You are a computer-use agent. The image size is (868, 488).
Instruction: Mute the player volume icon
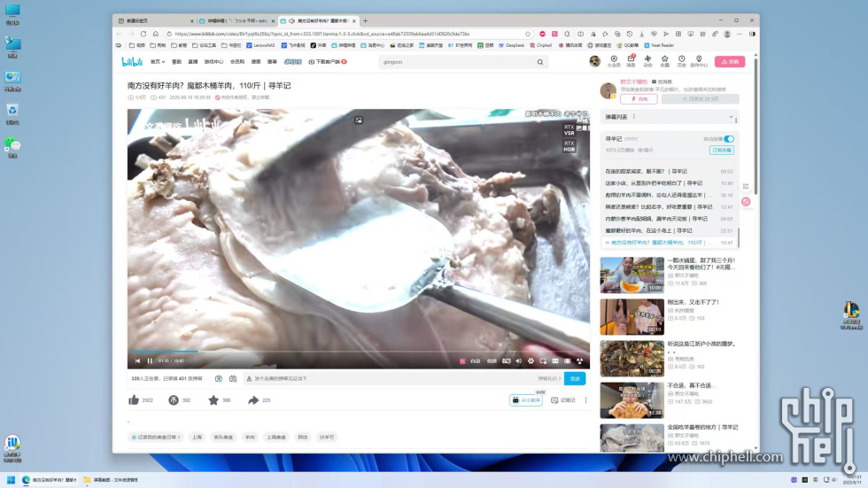(519, 360)
